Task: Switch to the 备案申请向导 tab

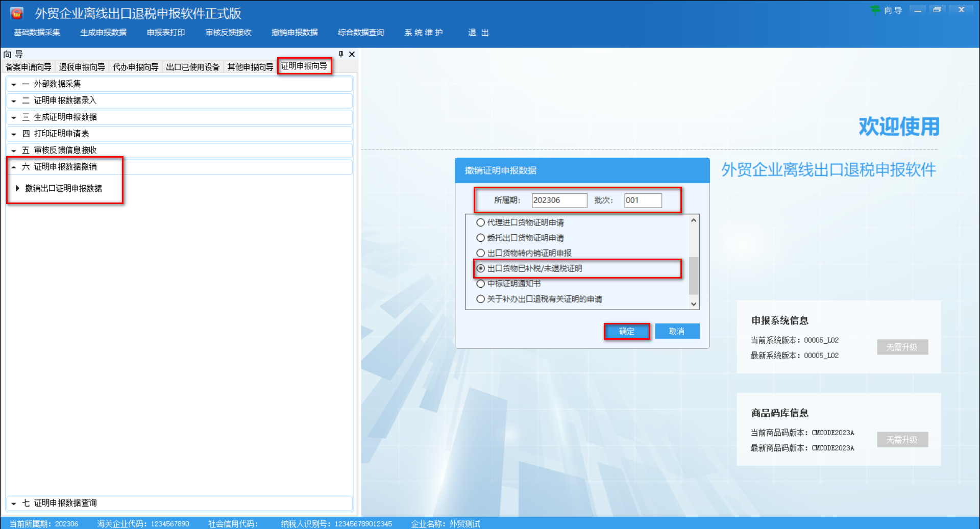Action: [x=28, y=66]
